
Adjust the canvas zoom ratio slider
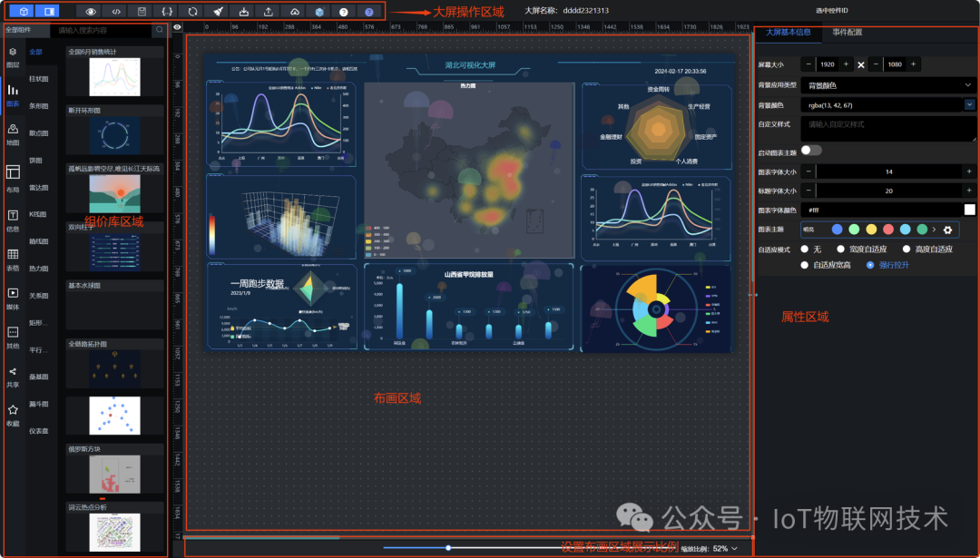click(448, 548)
